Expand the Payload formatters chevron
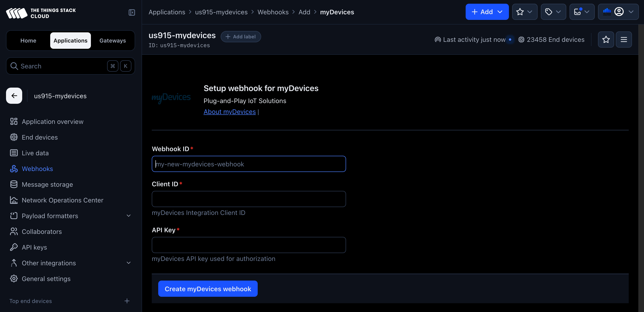The height and width of the screenshot is (312, 644). pos(129,216)
